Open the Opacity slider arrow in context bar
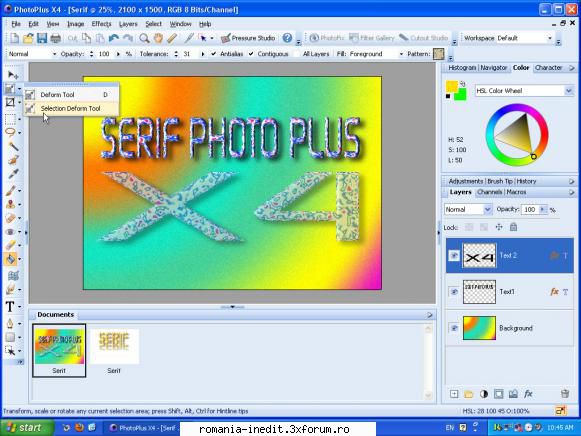Screen dimensions: 581x436 tap(118, 54)
